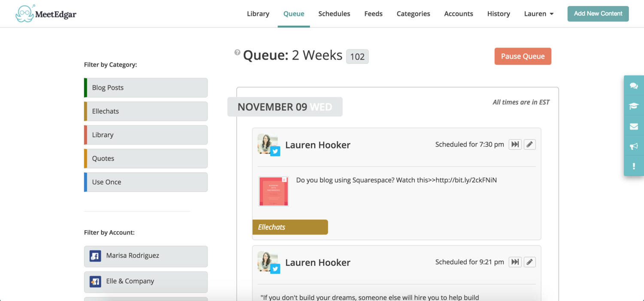This screenshot has width=644, height=301.
Task: Skip the 9:21 pm scheduled post
Action: (515, 262)
